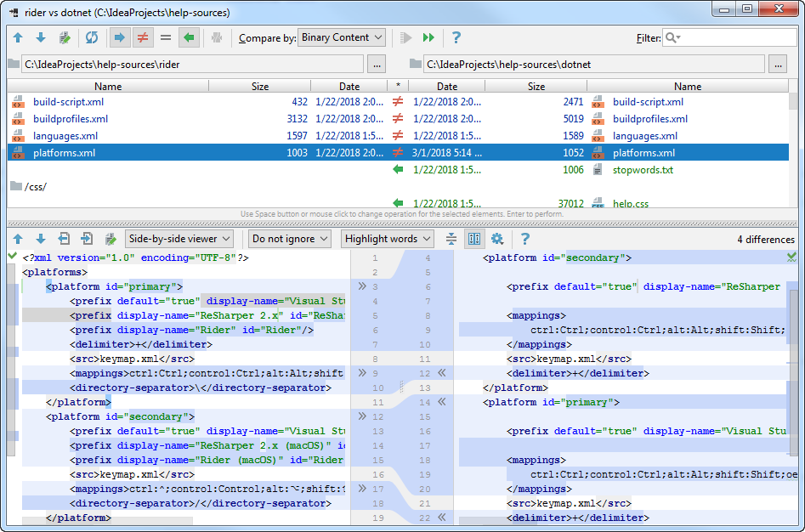Click the Synchronize All double-arrow icon
Image resolution: width=805 pixels, height=532 pixels.
point(428,37)
